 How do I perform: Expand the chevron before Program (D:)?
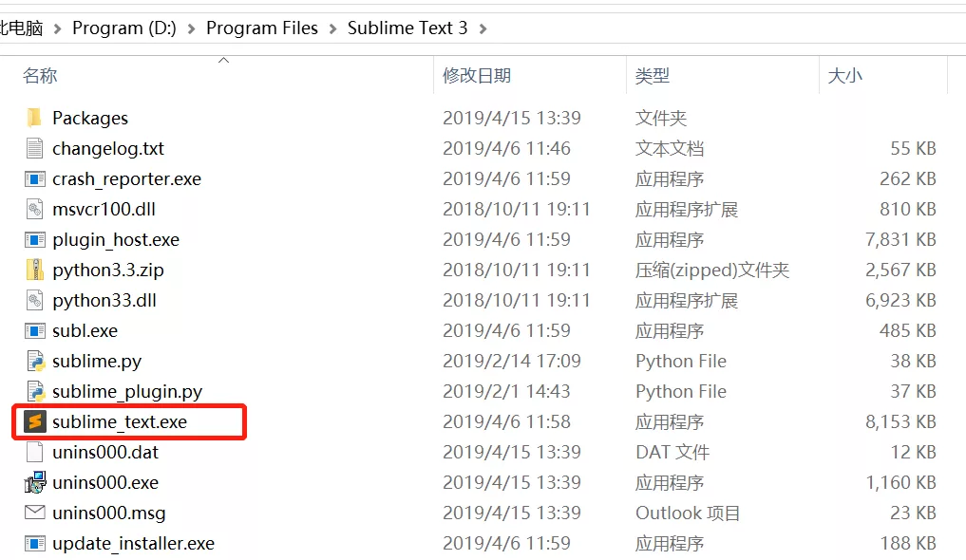[x=57, y=28]
